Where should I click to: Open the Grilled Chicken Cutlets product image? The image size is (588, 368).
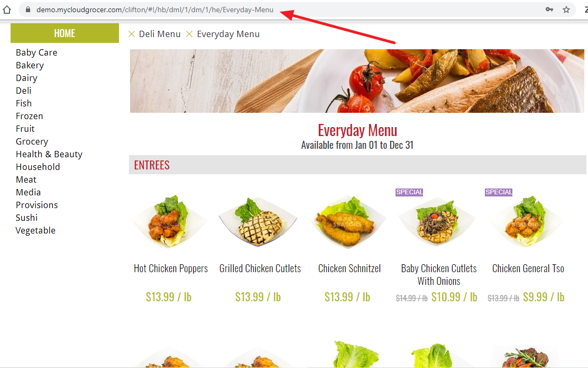point(259,221)
